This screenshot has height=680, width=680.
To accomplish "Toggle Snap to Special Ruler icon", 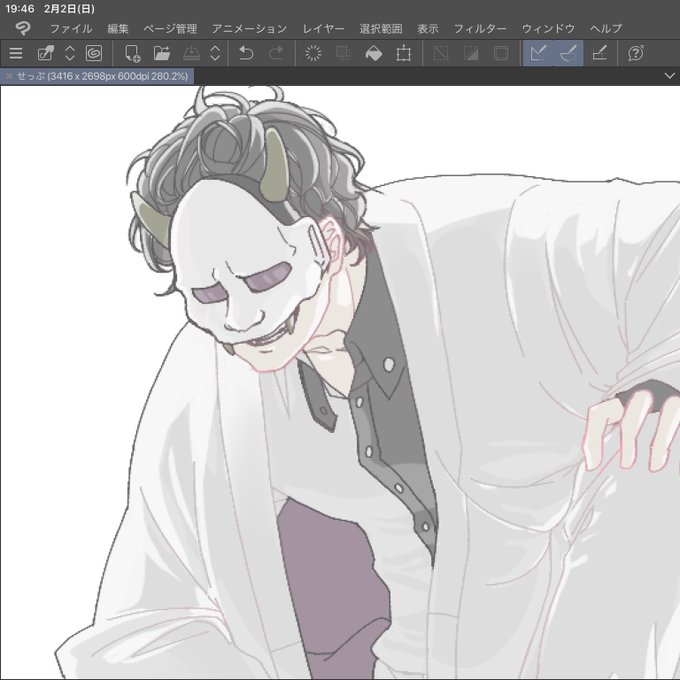I will pos(568,53).
